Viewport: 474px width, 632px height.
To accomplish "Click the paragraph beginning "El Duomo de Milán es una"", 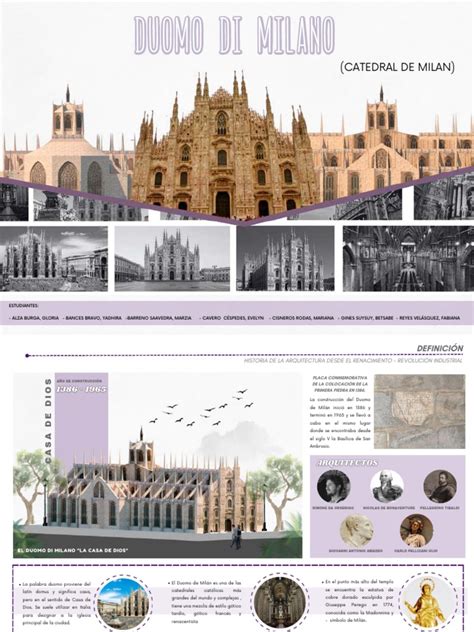I will tap(205, 602).
